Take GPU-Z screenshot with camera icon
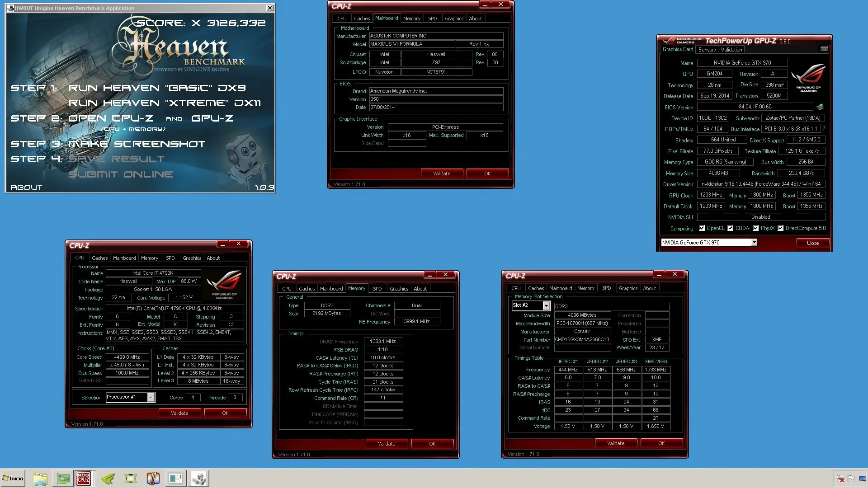The height and width of the screenshot is (488, 868). 824,49
